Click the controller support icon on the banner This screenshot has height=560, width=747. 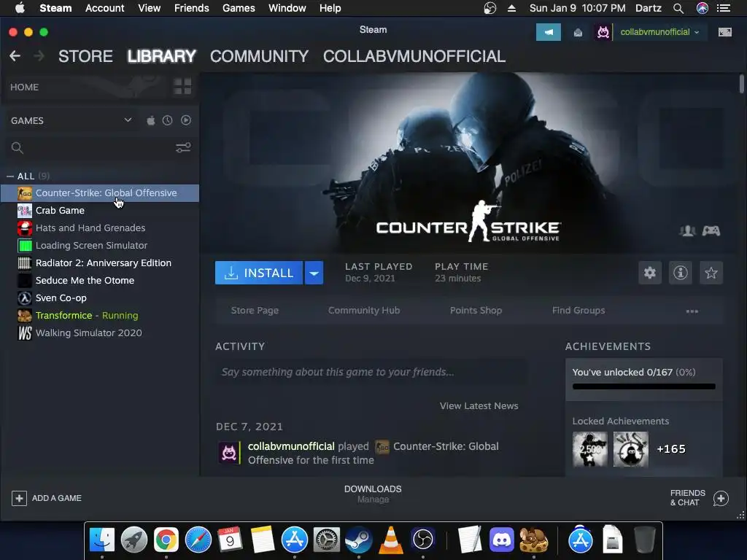(711, 231)
